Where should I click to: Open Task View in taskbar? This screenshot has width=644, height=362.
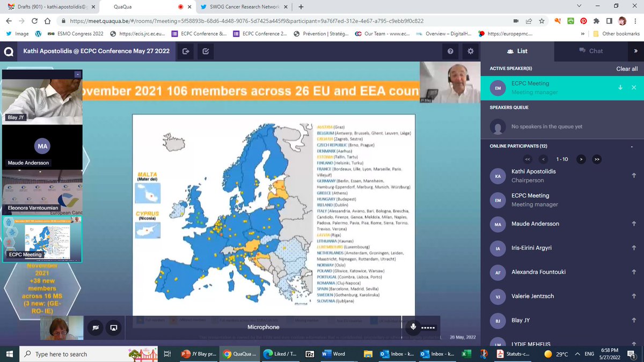click(167, 354)
